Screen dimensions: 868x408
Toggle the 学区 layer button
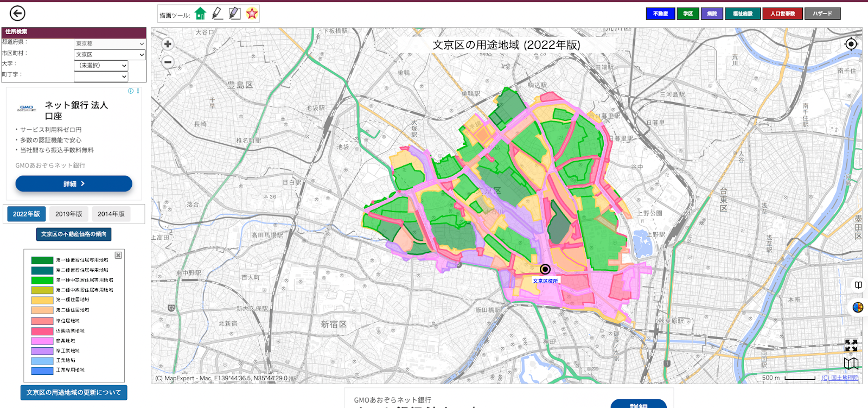click(687, 14)
